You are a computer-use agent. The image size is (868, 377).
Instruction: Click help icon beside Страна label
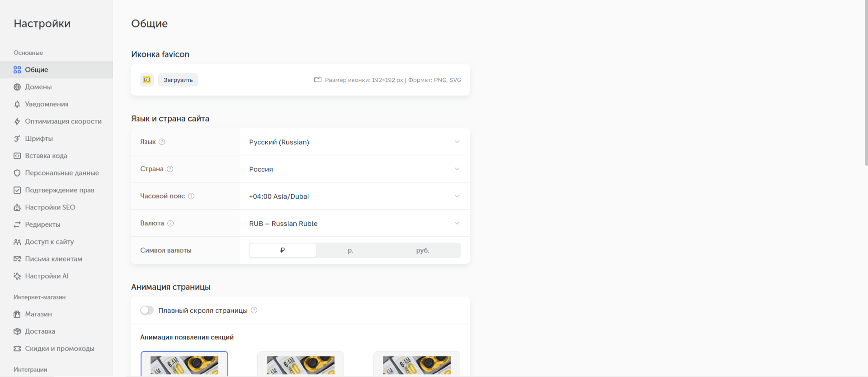point(170,169)
